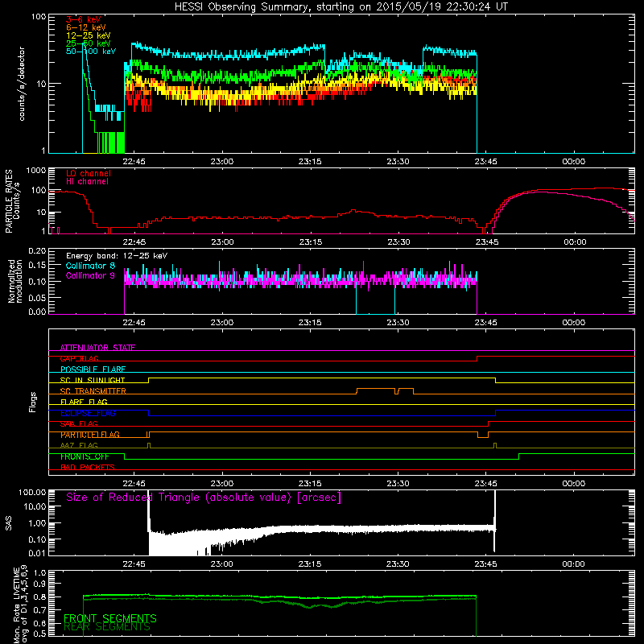Click the 0.8 y-axis value on livetime panel
The height and width of the screenshot is (644, 644).
click(39, 597)
